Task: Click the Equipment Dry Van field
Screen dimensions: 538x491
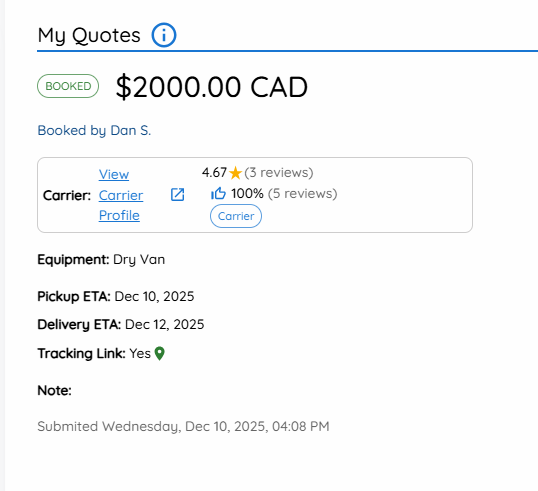Action: tap(101, 259)
